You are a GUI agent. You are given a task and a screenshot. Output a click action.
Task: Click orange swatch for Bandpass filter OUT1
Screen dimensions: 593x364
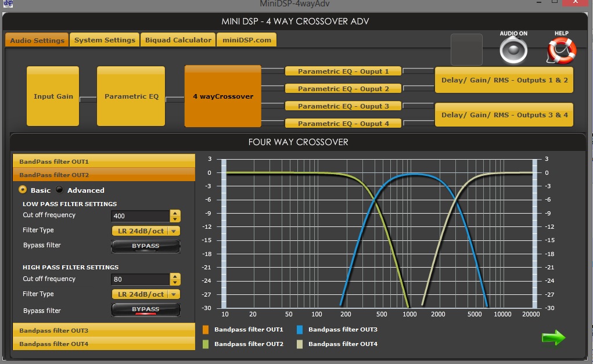[206, 330]
